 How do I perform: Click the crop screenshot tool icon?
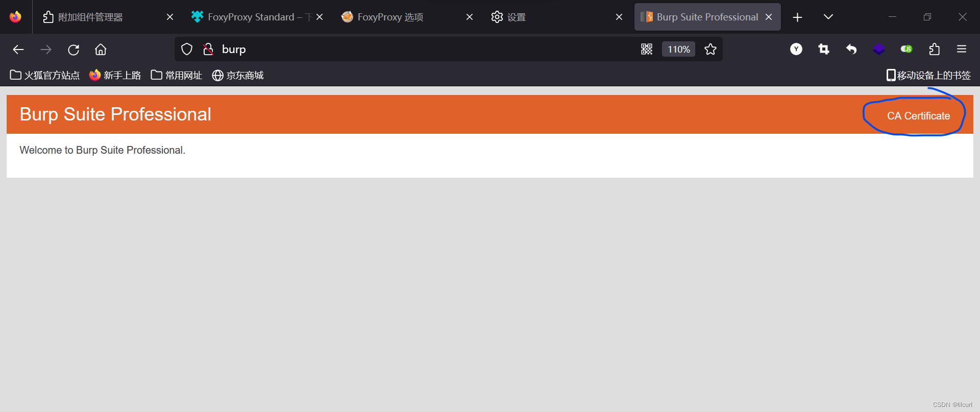[x=824, y=49]
